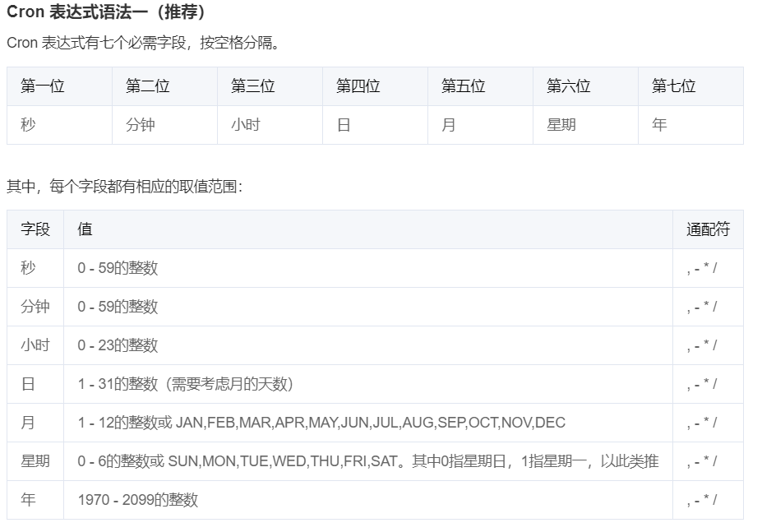The width and height of the screenshot is (762, 532).
Task: Click the "0 - 23的整数" value cell
Action: [x=118, y=345]
